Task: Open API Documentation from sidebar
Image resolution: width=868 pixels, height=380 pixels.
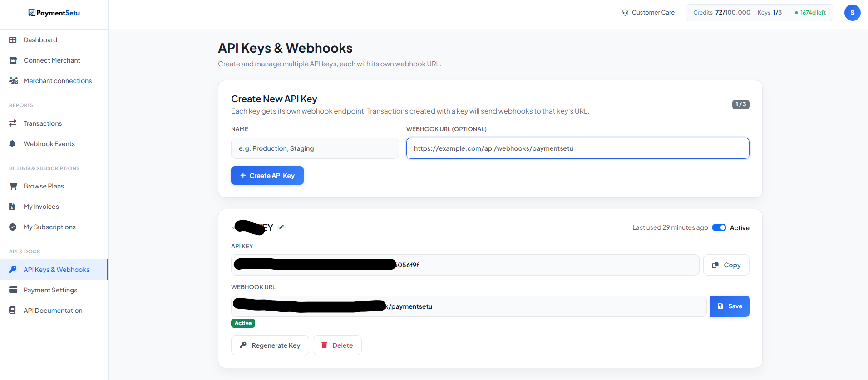Action: [53, 311]
